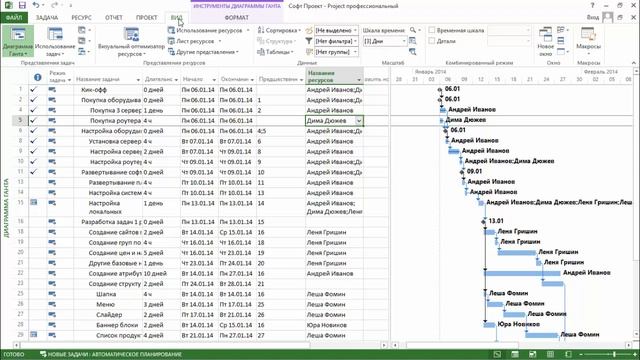
Task: Open the Начало column filter arrow
Action: click(x=214, y=80)
